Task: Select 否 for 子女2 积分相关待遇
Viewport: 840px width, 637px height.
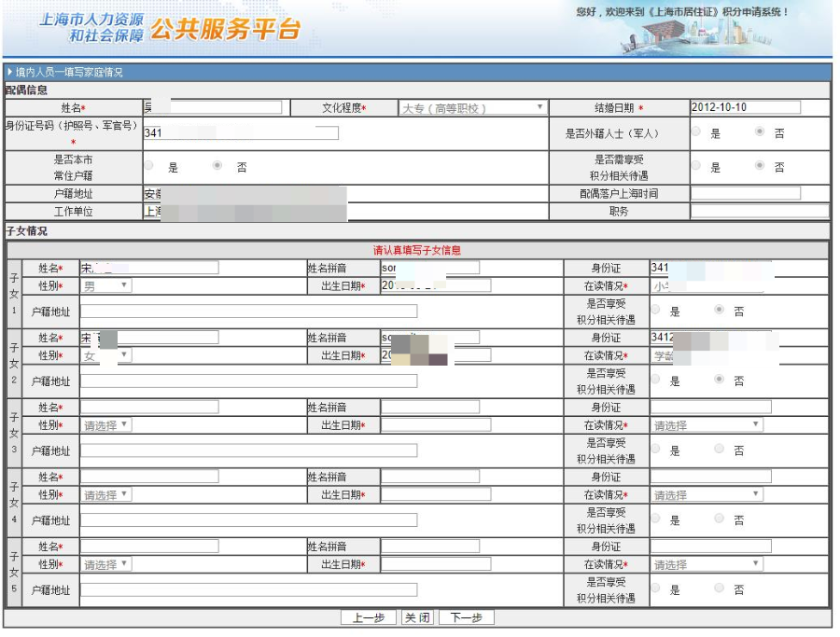Action: pyautogui.click(x=720, y=379)
